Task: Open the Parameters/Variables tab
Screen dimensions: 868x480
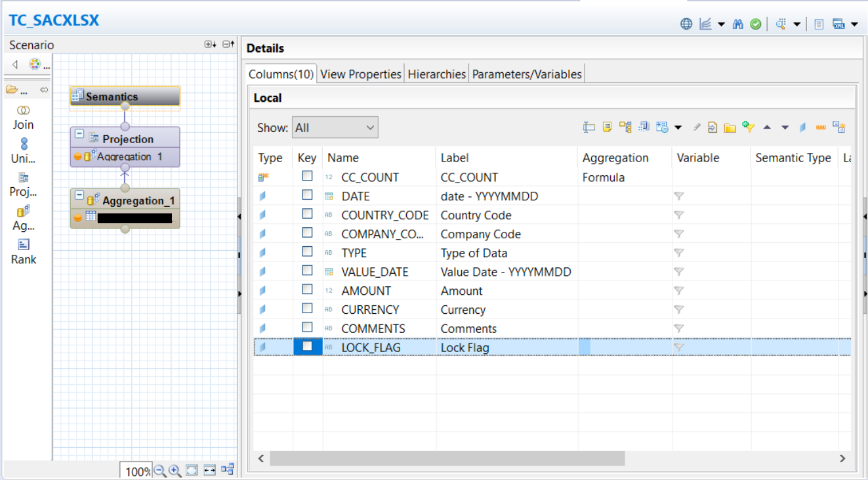Action: [x=525, y=74]
